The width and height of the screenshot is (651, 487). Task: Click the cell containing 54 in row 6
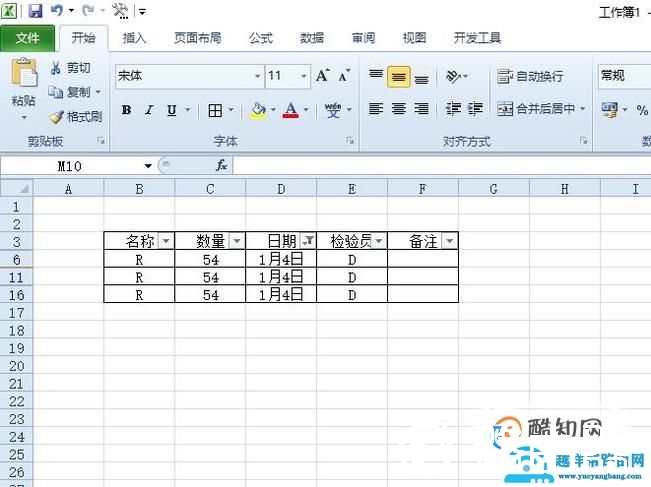210,260
